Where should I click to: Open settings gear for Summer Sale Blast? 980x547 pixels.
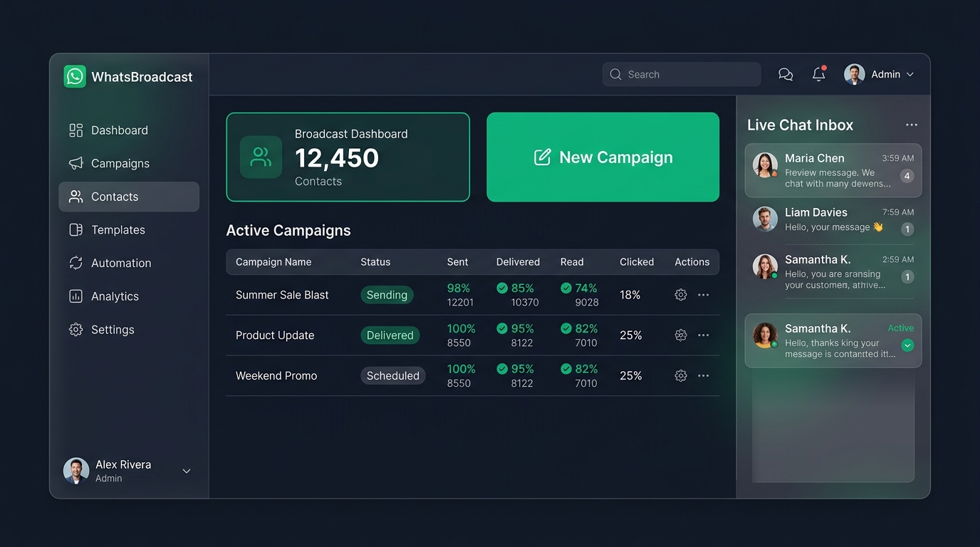681,295
